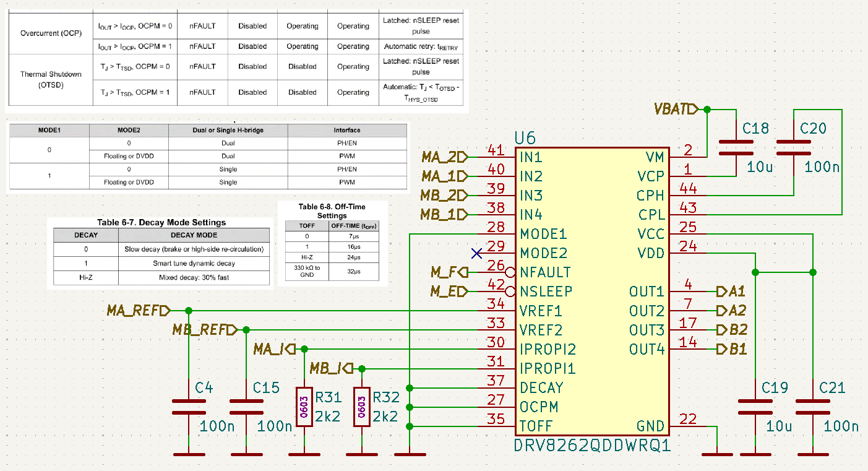Click the Interface column header

tap(347, 130)
